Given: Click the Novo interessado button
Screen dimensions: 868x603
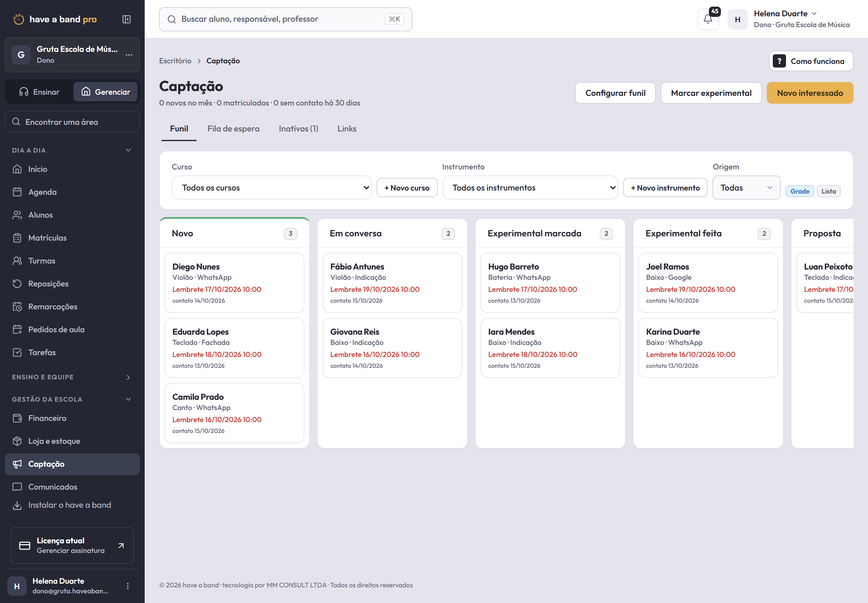Looking at the screenshot, I should pos(810,93).
